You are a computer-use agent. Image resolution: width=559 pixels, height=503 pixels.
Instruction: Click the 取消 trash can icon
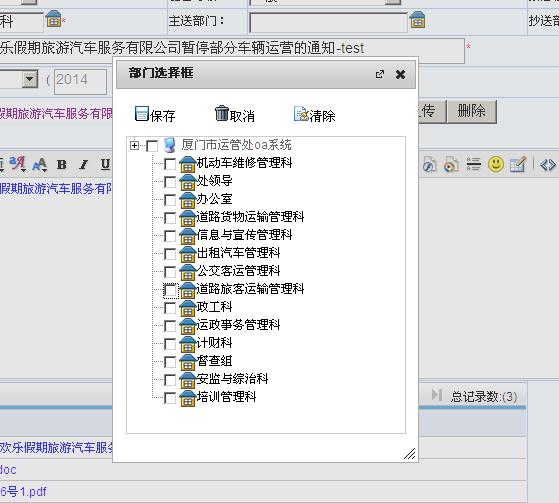pyautogui.click(x=221, y=113)
